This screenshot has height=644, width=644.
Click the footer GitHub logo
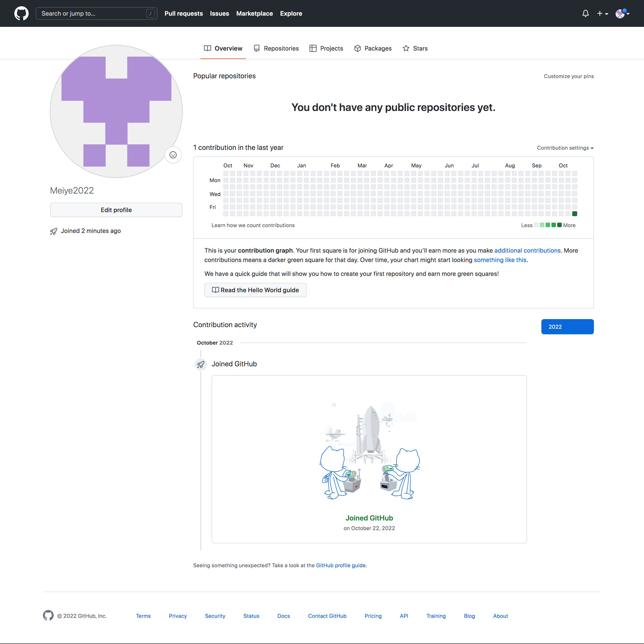pos(48,616)
